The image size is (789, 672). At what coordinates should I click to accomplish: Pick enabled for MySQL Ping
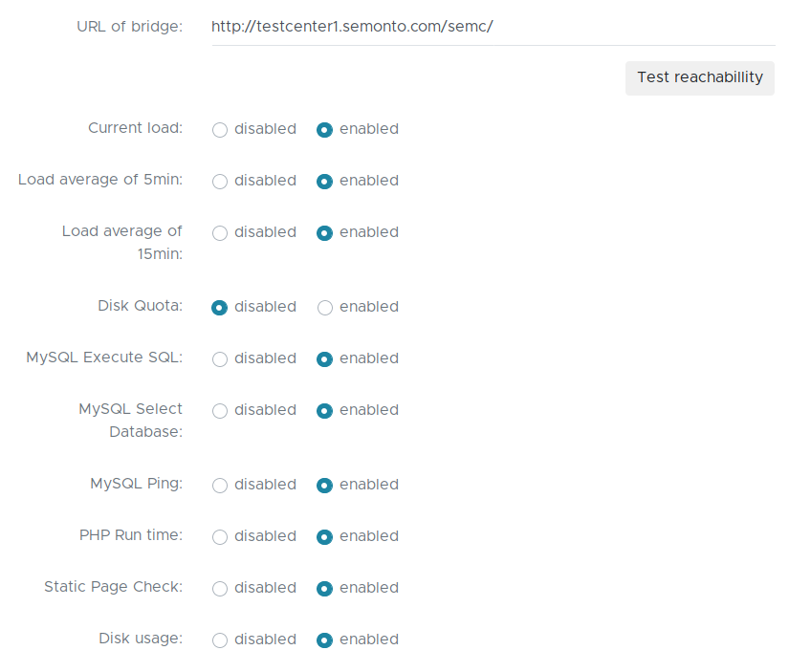[x=325, y=485]
